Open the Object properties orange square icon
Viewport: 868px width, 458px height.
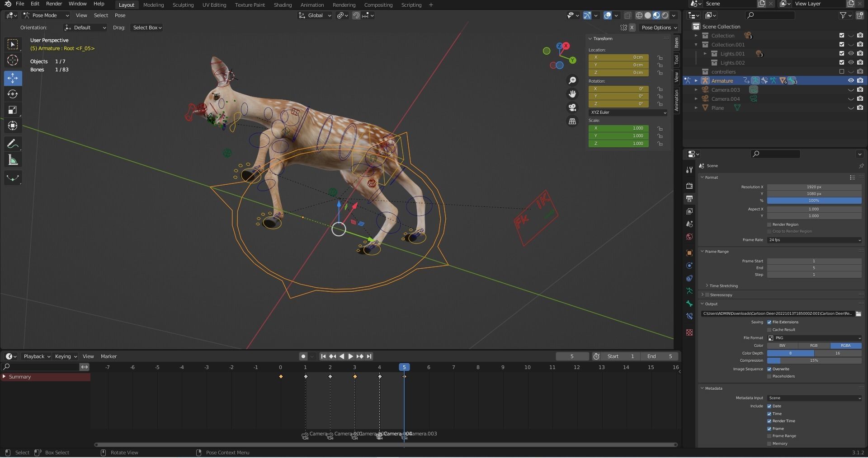(689, 253)
